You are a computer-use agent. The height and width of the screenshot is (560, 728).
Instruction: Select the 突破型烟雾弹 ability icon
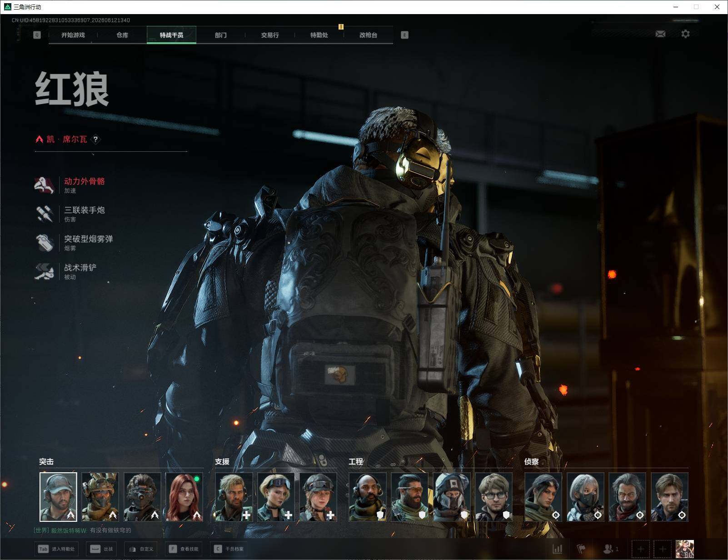(x=44, y=242)
